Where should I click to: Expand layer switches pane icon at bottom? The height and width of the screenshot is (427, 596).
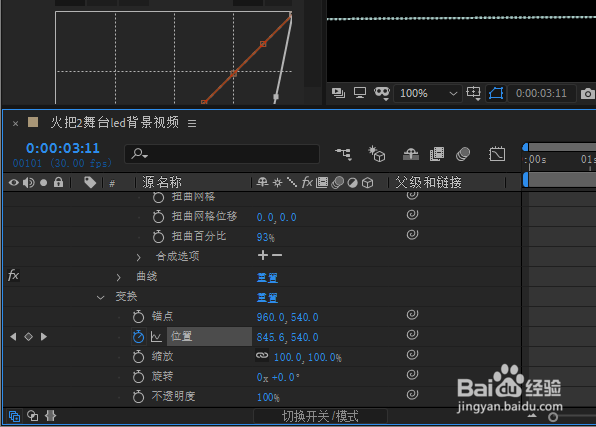(14, 416)
